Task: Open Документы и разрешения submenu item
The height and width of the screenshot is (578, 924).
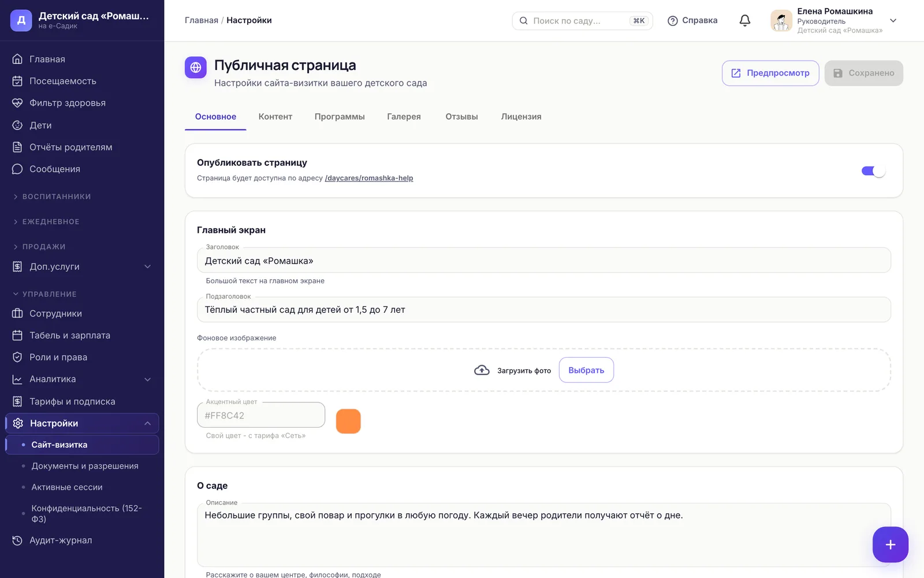Action: pos(85,466)
